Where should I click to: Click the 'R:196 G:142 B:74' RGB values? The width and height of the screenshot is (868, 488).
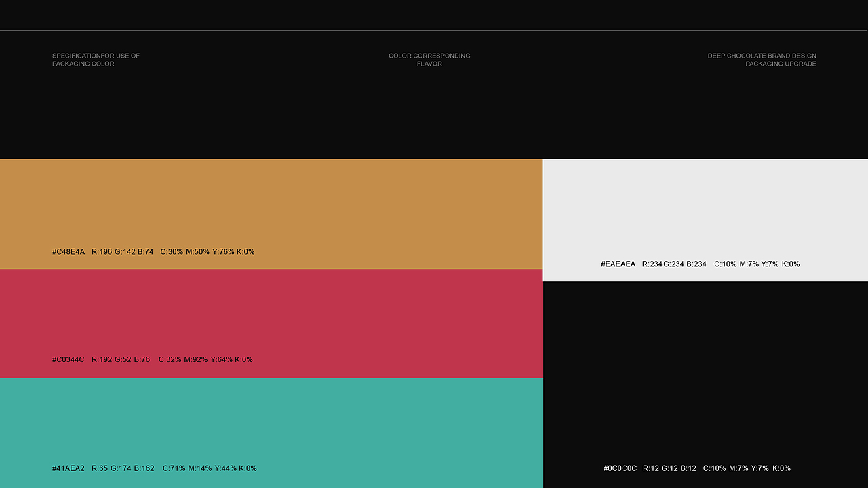coord(123,252)
